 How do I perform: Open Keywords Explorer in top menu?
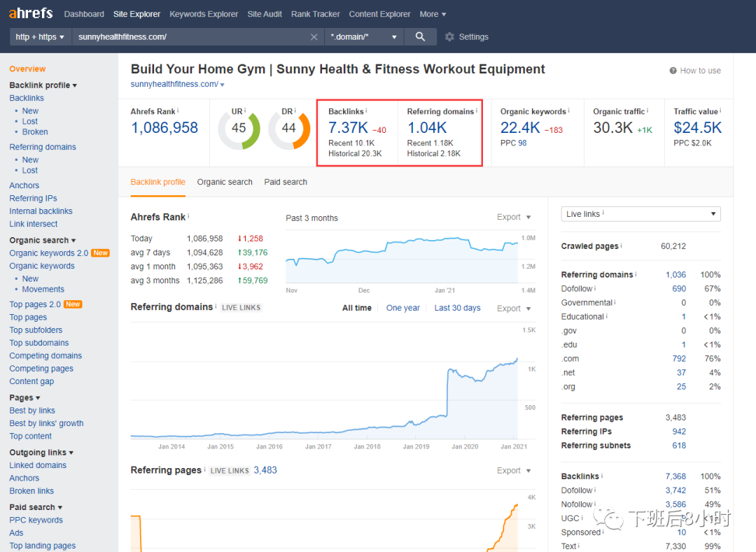(x=204, y=14)
